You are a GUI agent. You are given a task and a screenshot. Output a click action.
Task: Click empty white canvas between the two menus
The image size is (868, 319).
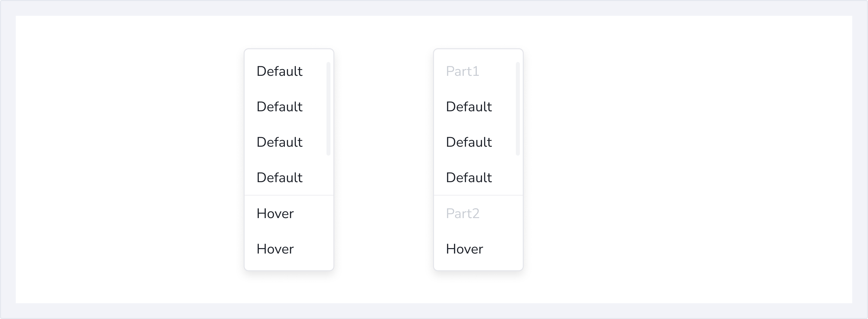click(383, 158)
